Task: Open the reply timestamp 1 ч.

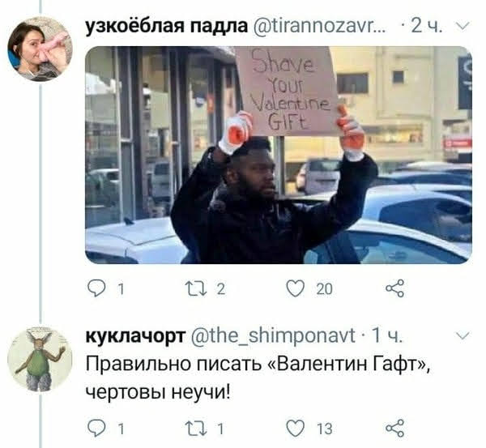Action: point(387,335)
